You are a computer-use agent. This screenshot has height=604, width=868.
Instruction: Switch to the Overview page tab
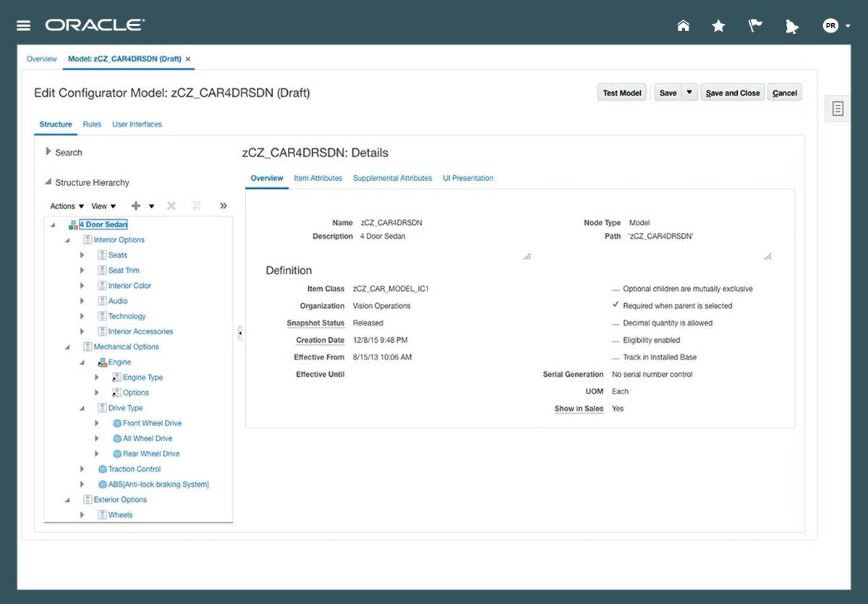[41, 59]
